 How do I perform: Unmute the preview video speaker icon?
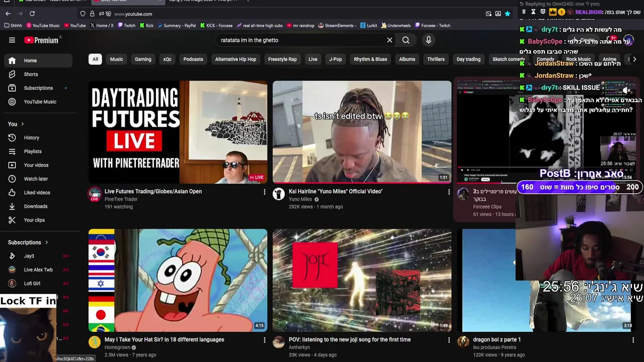coord(626,90)
